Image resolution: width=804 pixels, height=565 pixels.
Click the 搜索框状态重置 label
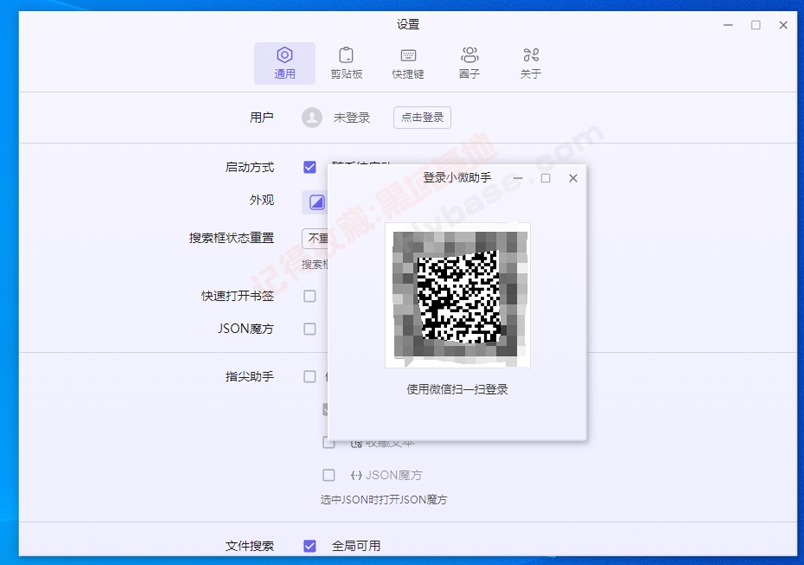tap(232, 238)
